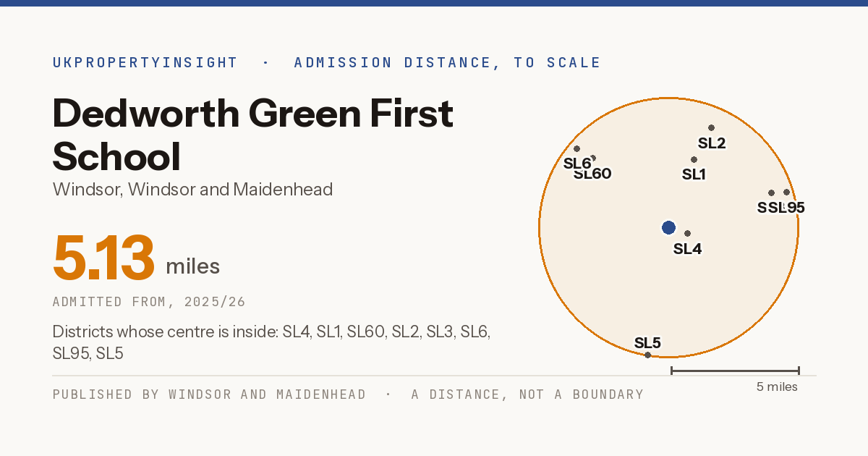The image size is (868, 456).
Task: Click the SL2 map label
Action: 712,143
